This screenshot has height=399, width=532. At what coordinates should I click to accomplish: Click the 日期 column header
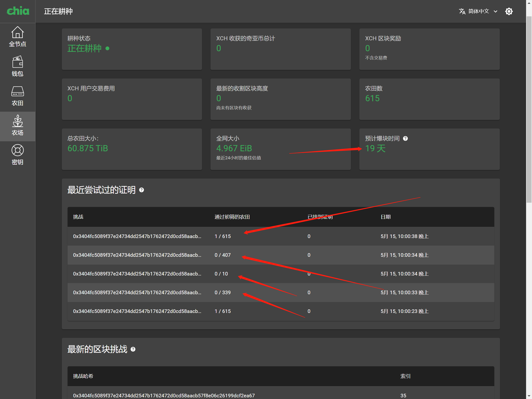tap(385, 217)
